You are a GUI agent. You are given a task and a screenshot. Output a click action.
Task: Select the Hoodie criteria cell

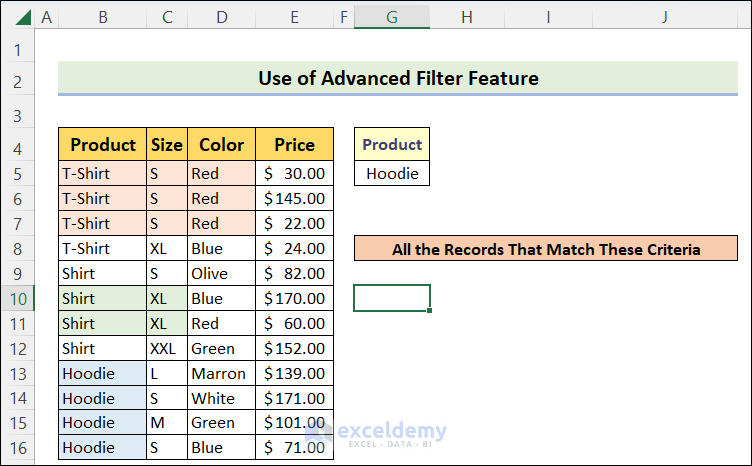click(392, 173)
